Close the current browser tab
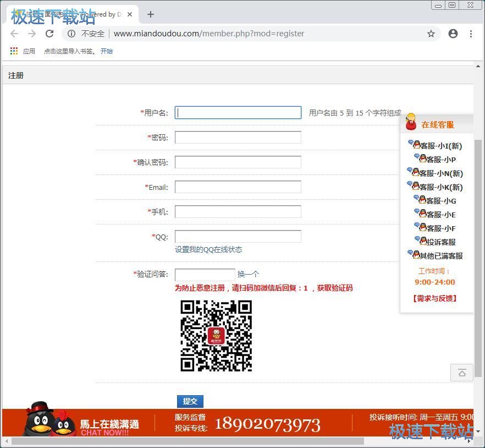Viewport: 485px width, 448px height. 130,14
